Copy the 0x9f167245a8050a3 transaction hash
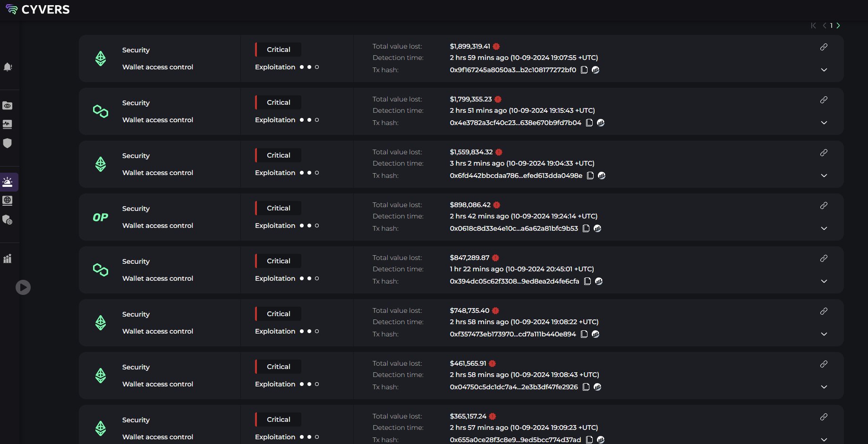Screen dimensions: 868x444 pos(584,70)
